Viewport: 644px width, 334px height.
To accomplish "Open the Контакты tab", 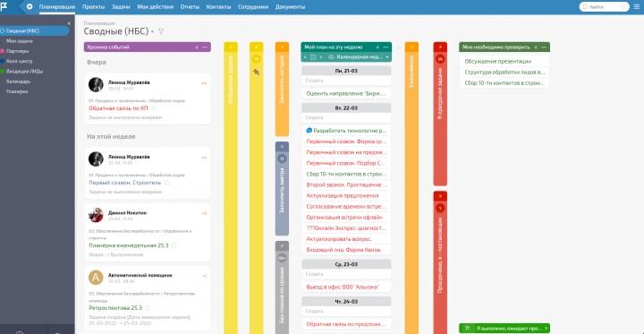I will (x=218, y=6).
